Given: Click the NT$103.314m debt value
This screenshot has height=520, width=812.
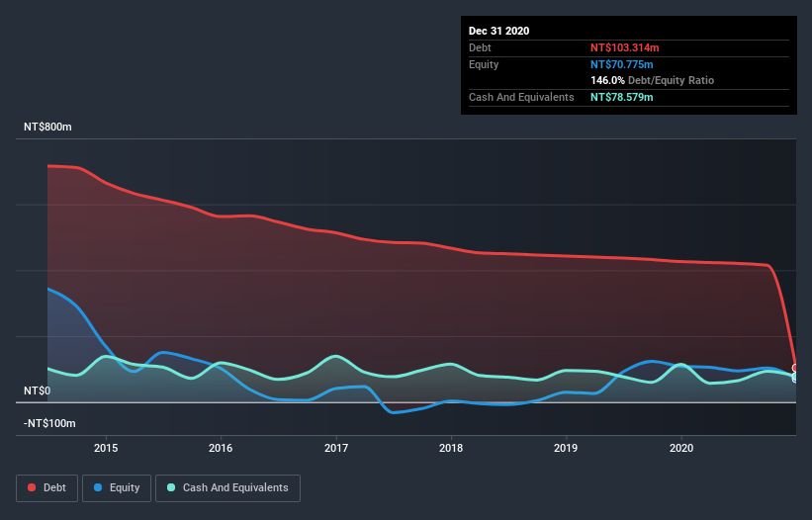Looking at the screenshot, I should click(x=624, y=47).
